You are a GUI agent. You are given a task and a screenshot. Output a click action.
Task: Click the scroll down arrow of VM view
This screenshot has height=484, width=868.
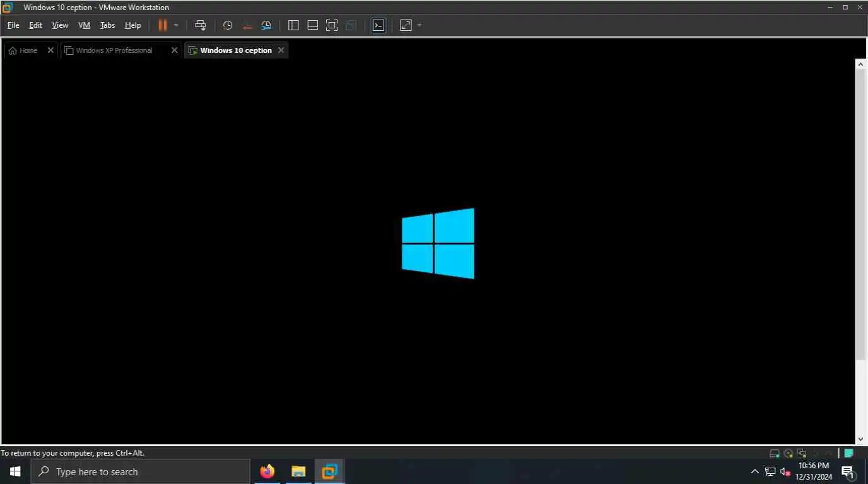tap(860, 439)
